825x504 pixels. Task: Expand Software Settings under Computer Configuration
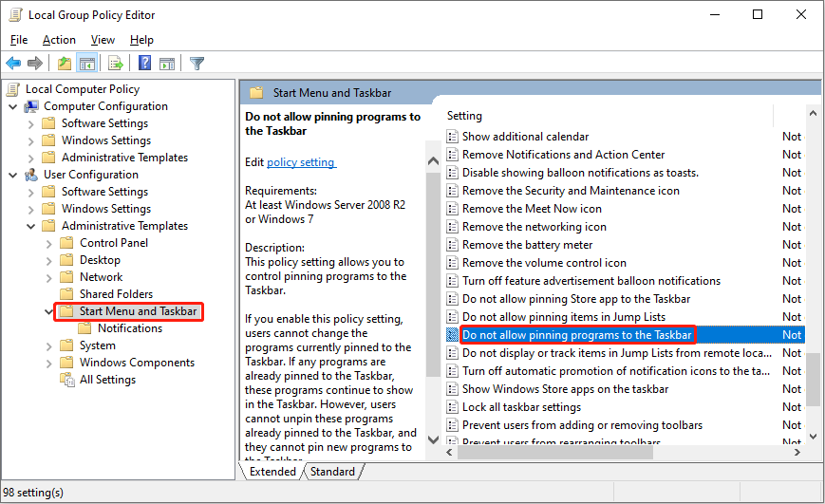pyautogui.click(x=31, y=124)
